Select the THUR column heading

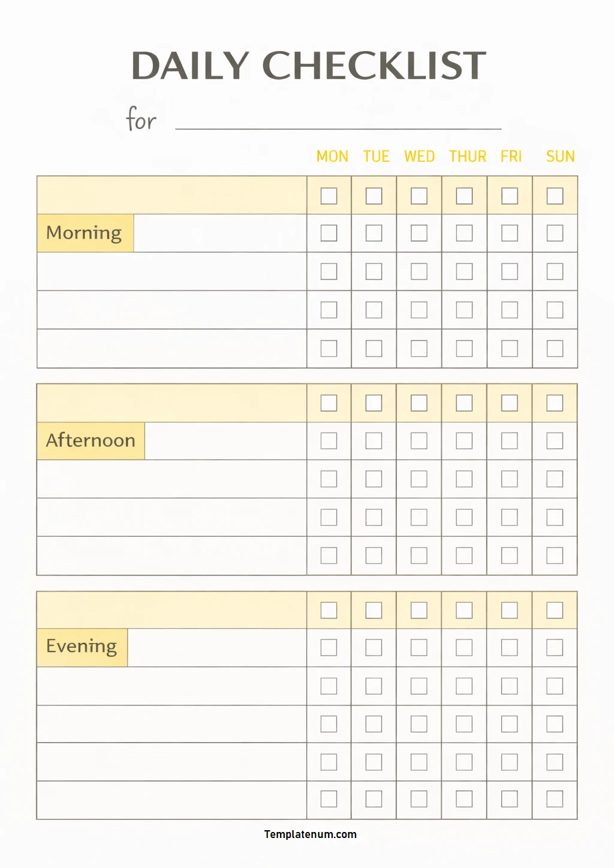point(468,157)
